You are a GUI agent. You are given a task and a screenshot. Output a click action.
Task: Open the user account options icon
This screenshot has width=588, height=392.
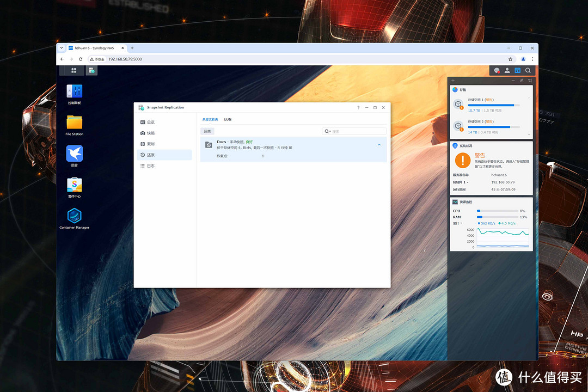point(507,70)
